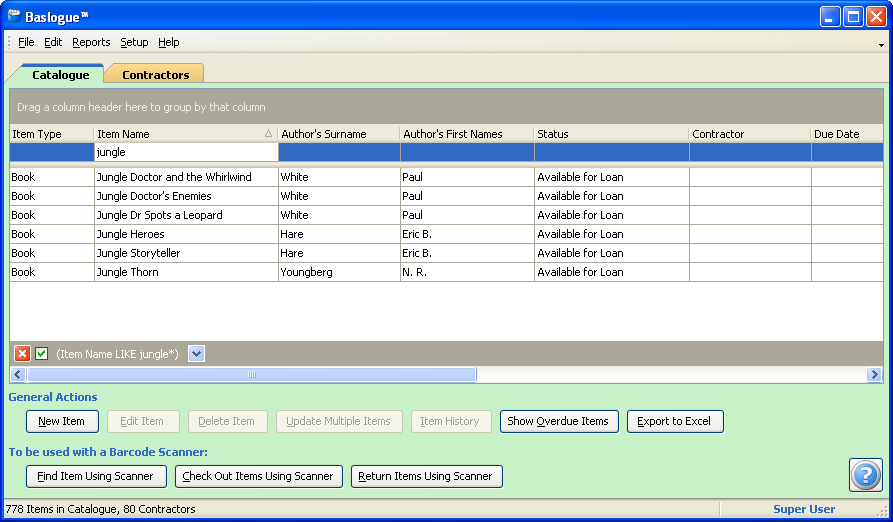This screenshot has width=893, height=522.
Task: Open the Help menu
Action: (169, 42)
